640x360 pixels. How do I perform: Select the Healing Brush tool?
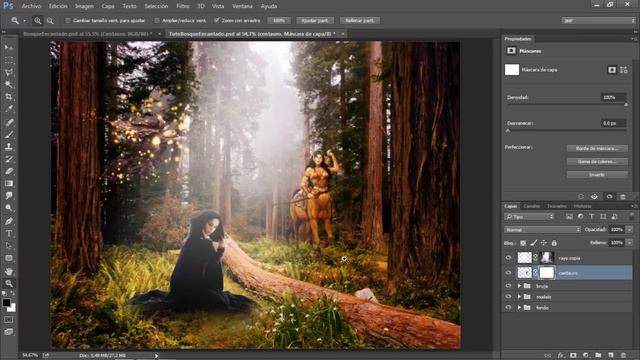[9, 122]
